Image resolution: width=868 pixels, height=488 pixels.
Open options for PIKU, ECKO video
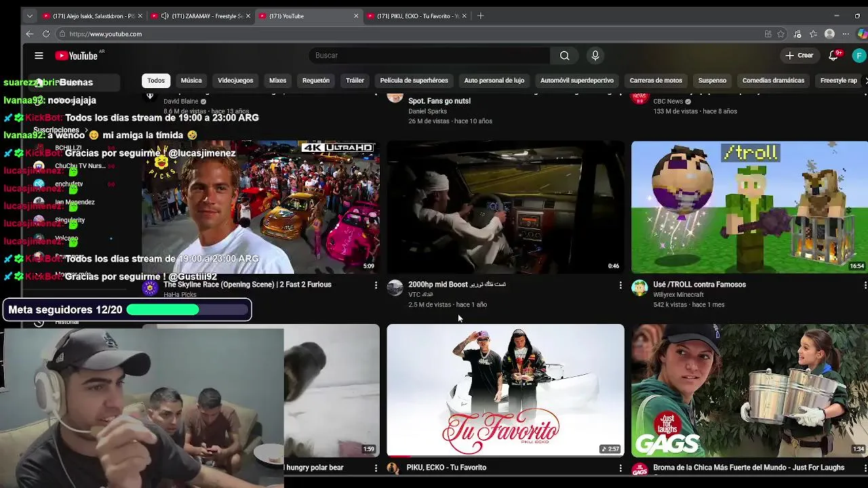pyautogui.click(x=620, y=468)
